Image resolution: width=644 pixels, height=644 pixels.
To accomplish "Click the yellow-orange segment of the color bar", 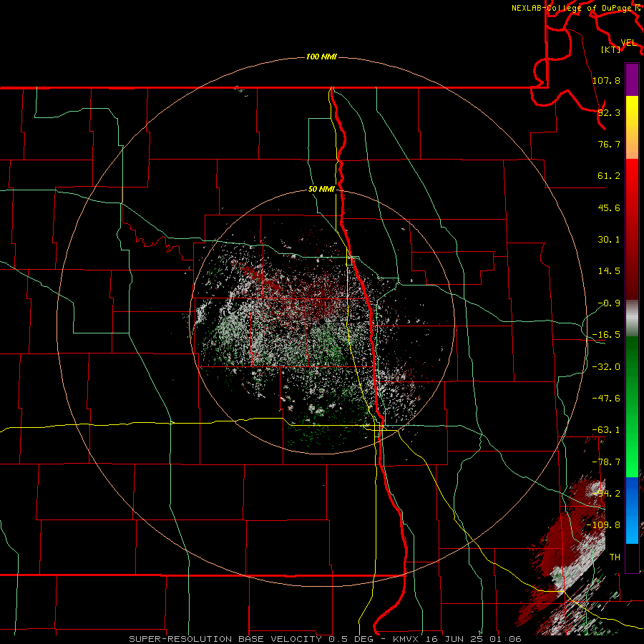I will pos(632,127).
